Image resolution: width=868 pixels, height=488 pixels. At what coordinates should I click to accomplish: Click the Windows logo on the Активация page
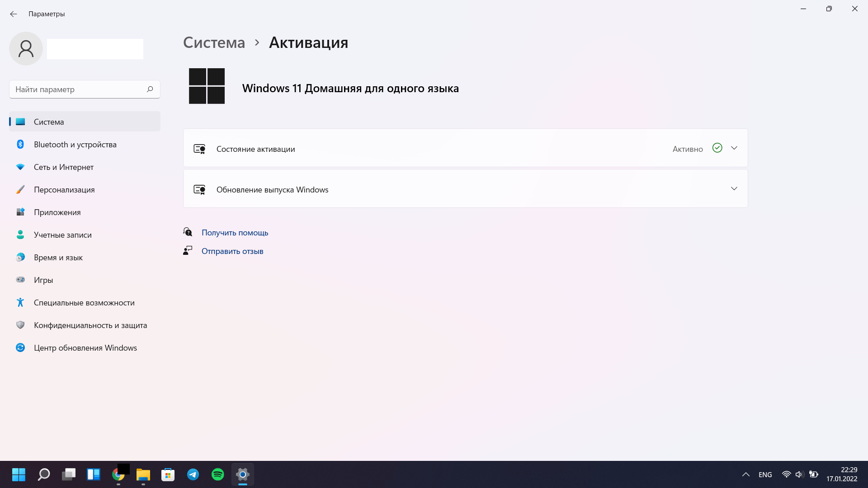click(x=207, y=86)
